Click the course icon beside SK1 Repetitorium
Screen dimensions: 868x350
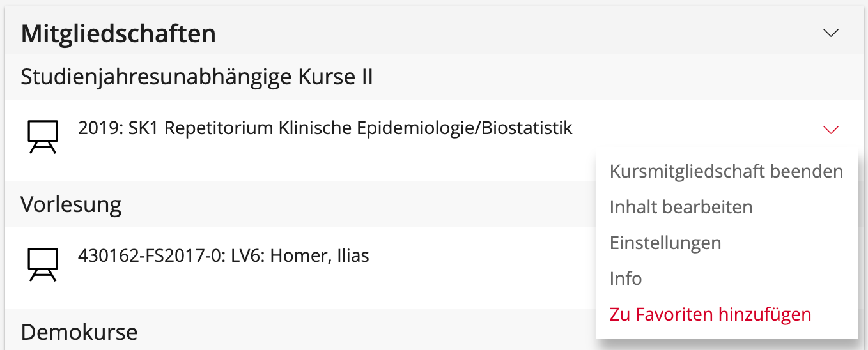43,137
